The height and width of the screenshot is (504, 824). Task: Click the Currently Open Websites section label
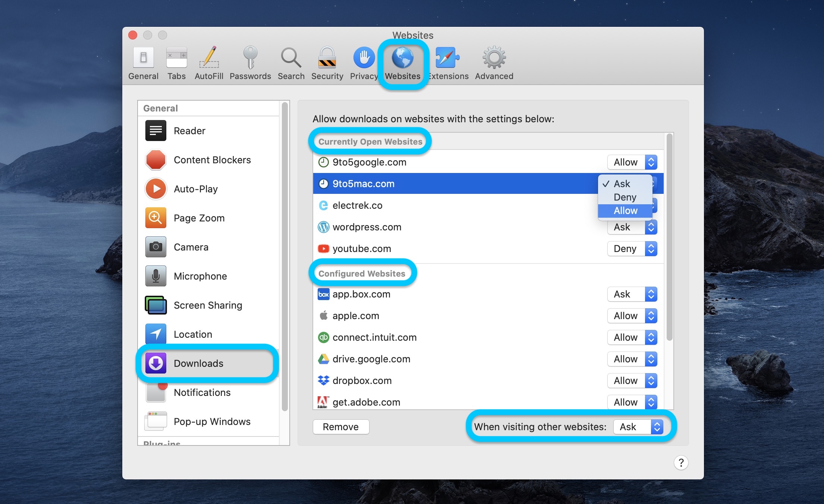(371, 142)
